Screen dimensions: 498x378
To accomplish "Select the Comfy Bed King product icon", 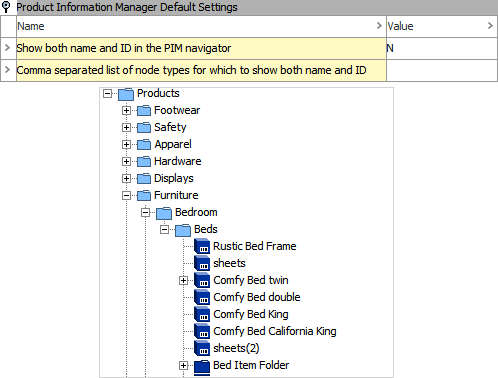I will coord(202,314).
